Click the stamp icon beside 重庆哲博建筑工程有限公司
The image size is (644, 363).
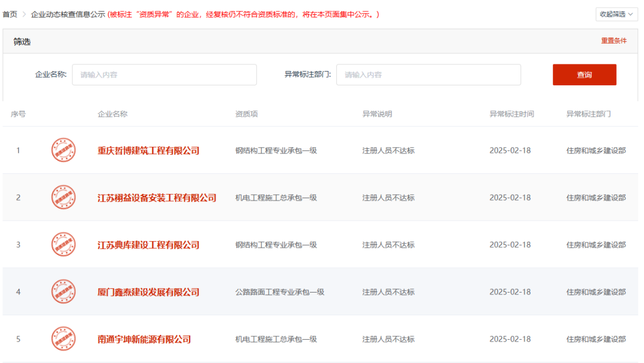tap(63, 150)
